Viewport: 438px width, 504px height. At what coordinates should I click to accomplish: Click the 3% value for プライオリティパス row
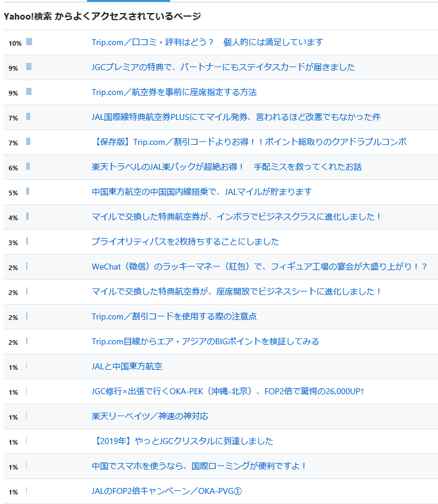[x=13, y=243]
